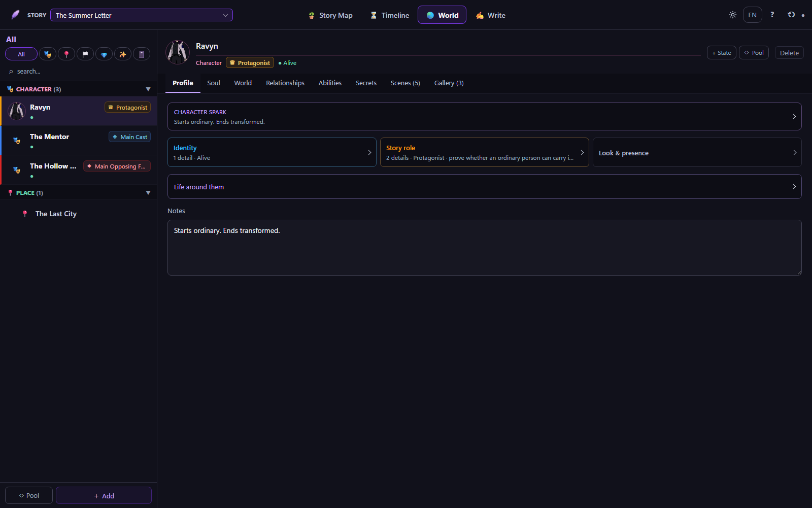Click the + State button
This screenshot has width=812, height=508.
pyautogui.click(x=722, y=53)
